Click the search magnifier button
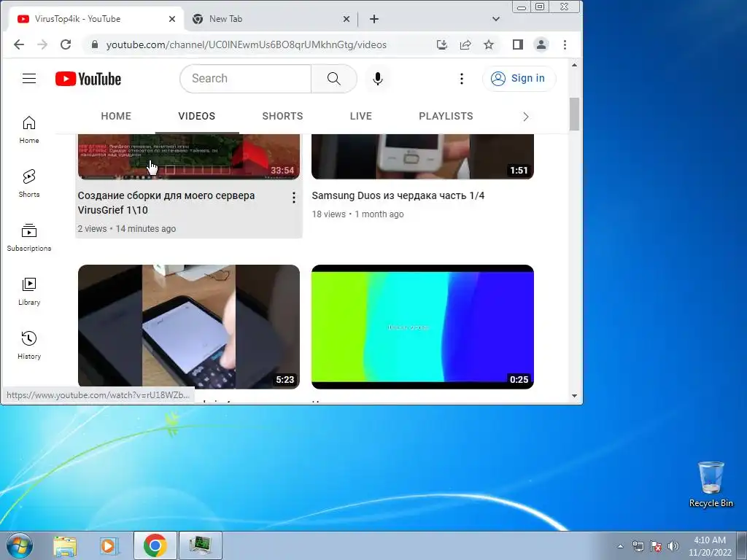This screenshot has width=747, height=560. [334, 79]
